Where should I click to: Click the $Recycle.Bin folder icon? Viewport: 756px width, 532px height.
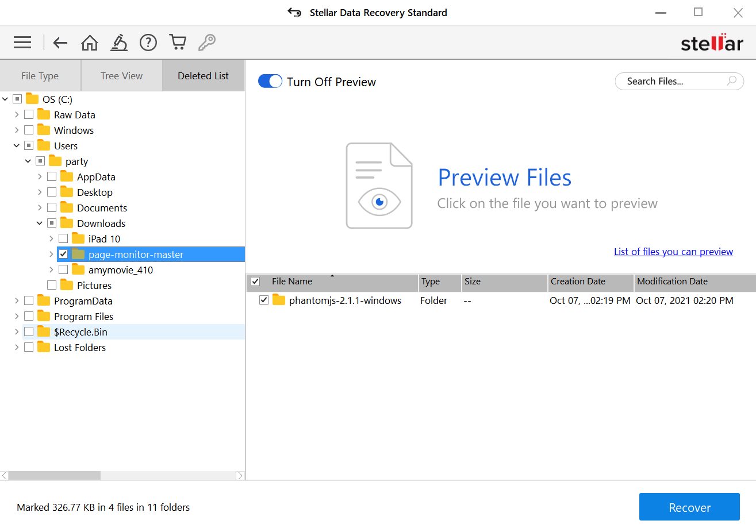(x=44, y=331)
